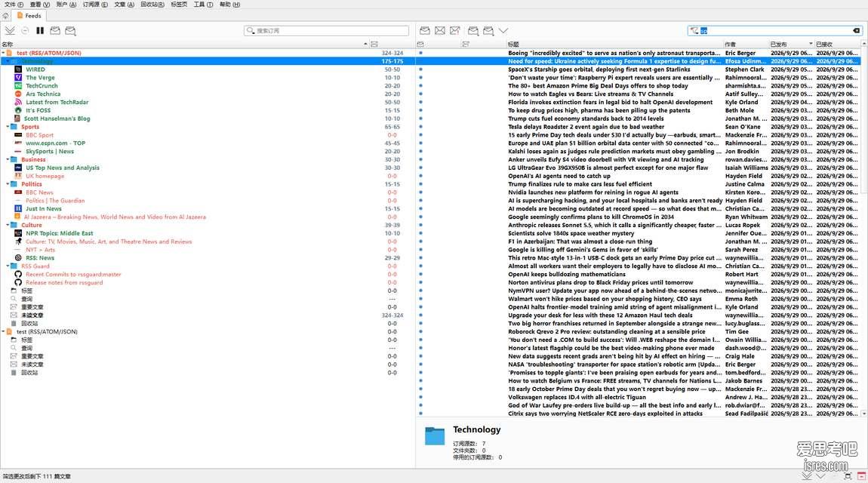The image size is (868, 483).
Task: Click The Verge feed icon
Action: tap(17, 78)
